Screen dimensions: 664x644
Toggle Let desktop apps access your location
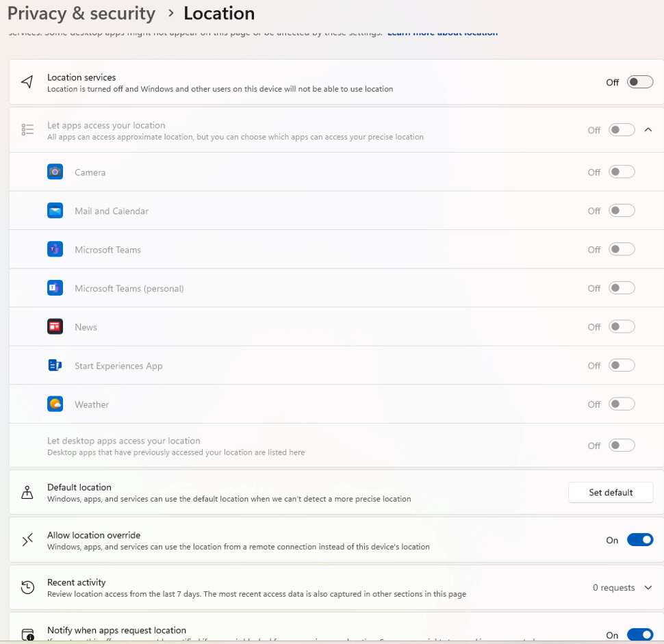622,446
